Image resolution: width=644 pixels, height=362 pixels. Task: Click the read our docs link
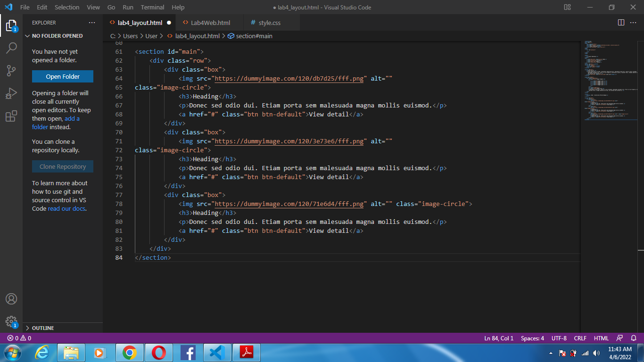click(x=66, y=208)
